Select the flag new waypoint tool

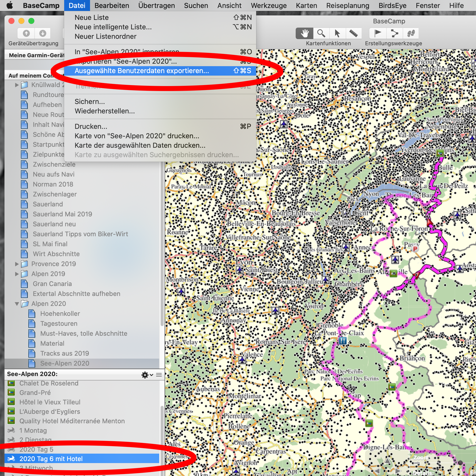[378, 33]
